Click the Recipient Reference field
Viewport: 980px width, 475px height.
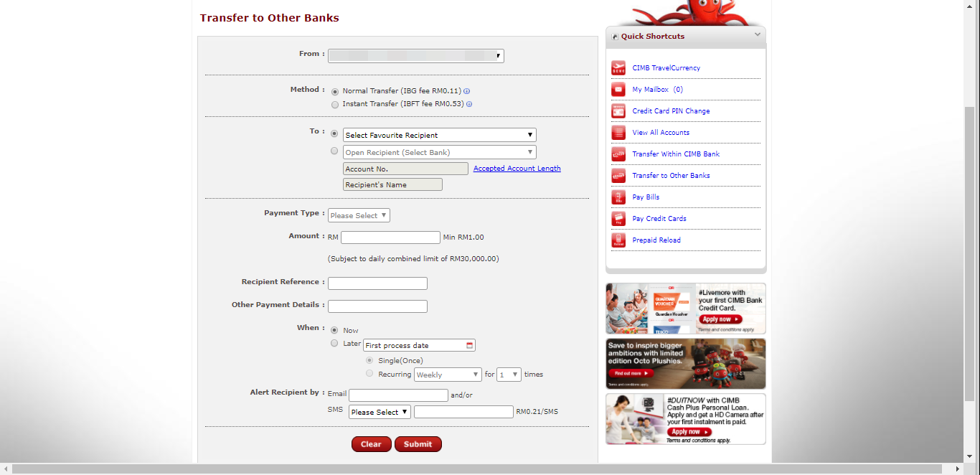(377, 283)
